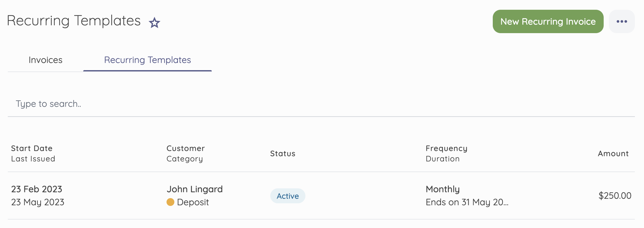Sort by the Amount column header
The width and height of the screenshot is (644, 228).
coord(613,154)
